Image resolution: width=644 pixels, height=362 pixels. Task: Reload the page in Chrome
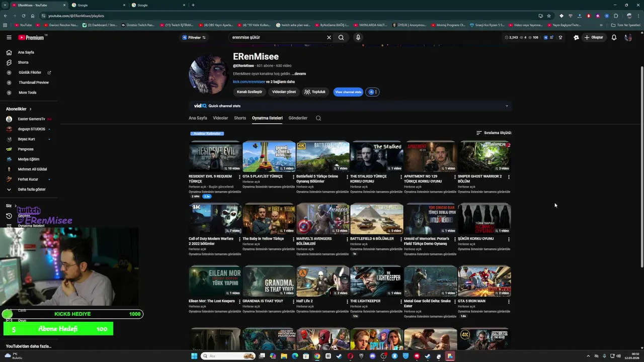24,16
